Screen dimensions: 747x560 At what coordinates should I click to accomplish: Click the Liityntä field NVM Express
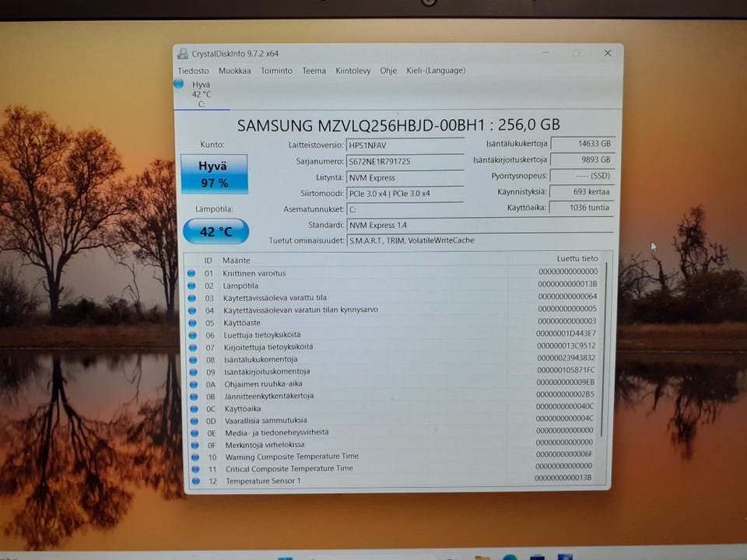pyautogui.click(x=405, y=177)
